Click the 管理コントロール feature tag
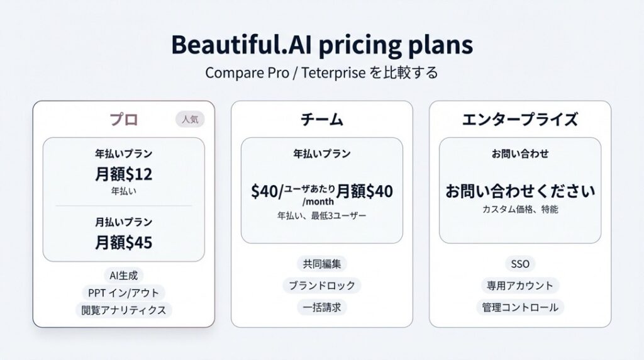This screenshot has width=644, height=360. tap(519, 307)
